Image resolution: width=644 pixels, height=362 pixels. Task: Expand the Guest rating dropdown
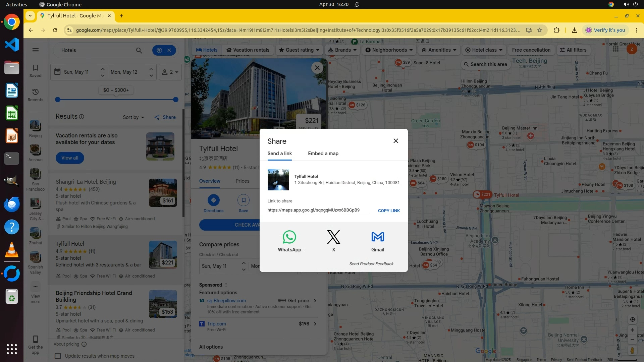(x=299, y=50)
